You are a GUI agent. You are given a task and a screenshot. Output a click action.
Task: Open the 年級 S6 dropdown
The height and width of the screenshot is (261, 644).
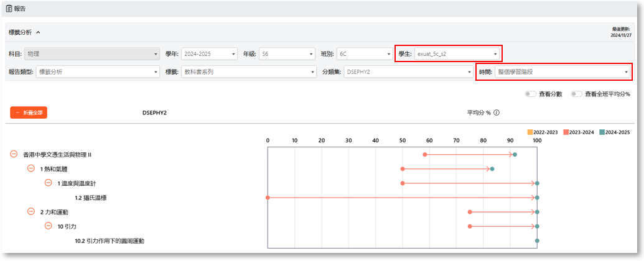287,54
